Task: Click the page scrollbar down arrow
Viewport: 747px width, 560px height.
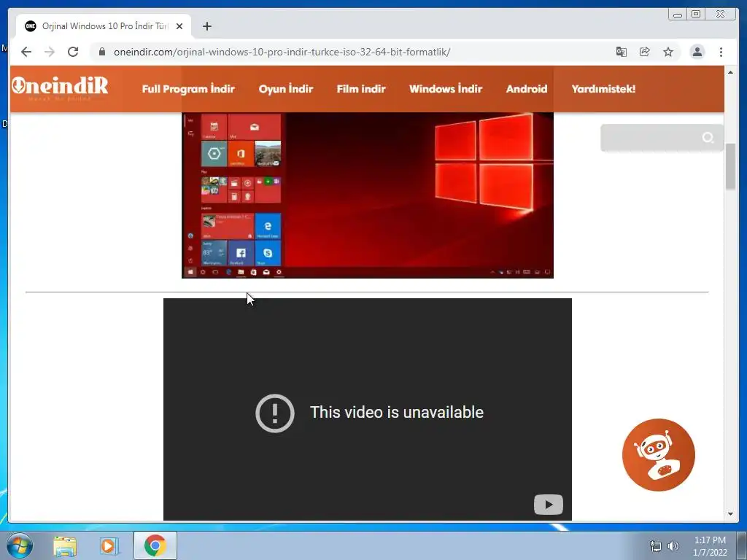Action: point(730,514)
